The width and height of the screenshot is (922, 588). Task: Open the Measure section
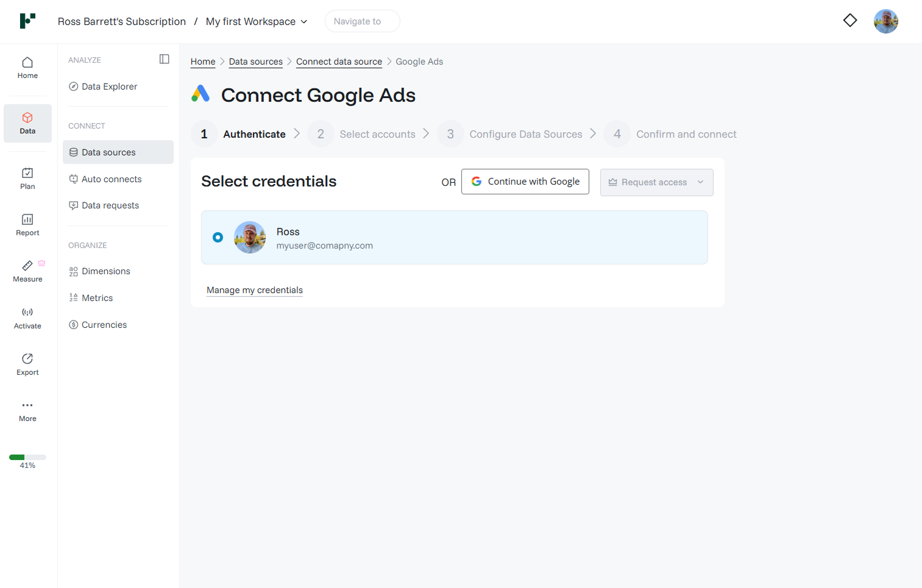27,272
